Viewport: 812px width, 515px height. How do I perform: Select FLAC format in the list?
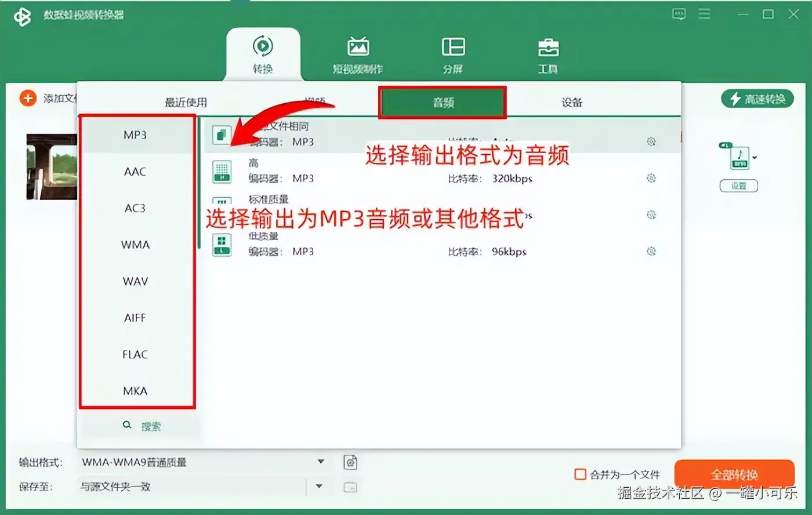pyautogui.click(x=135, y=354)
